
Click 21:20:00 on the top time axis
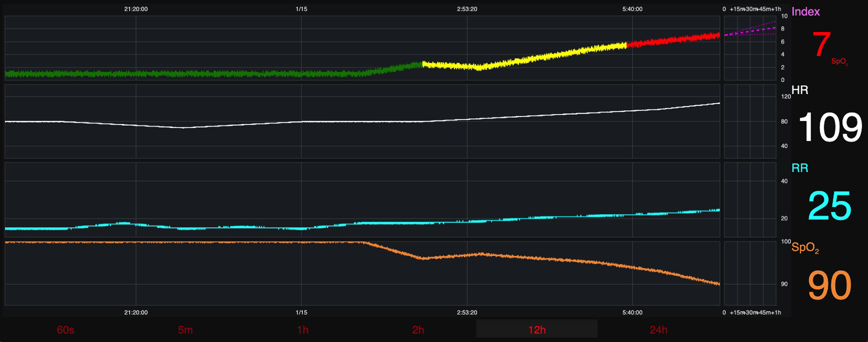[x=136, y=9]
